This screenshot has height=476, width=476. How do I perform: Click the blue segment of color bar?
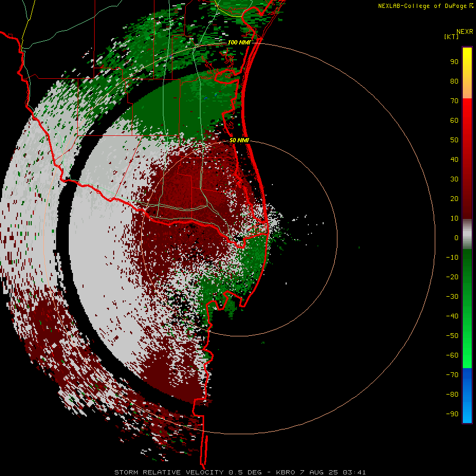(x=467, y=396)
